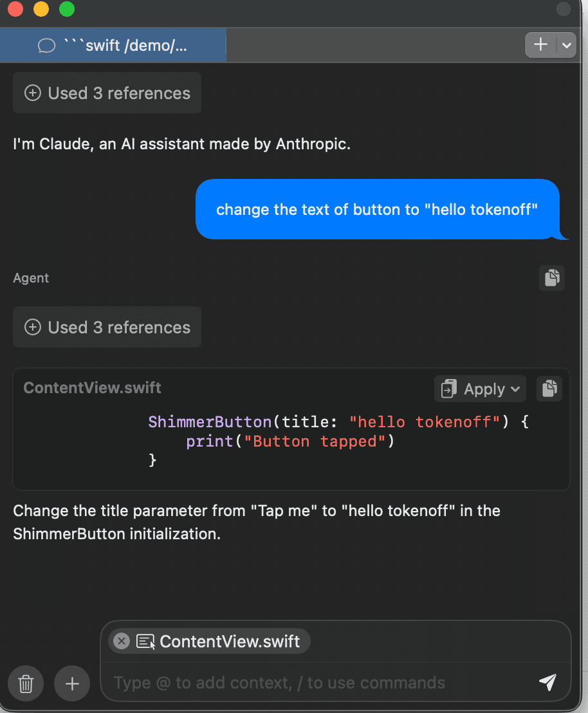Image resolution: width=588 pixels, height=713 pixels.
Task: Open the Apply dropdown chevron
Action: (x=515, y=389)
